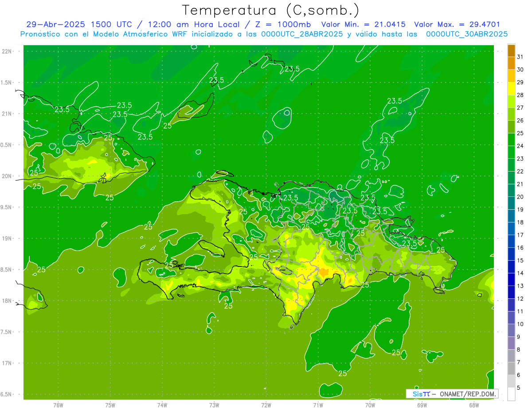Click valid-until time '0000UTC_30ABR2025'

(x=467, y=34)
